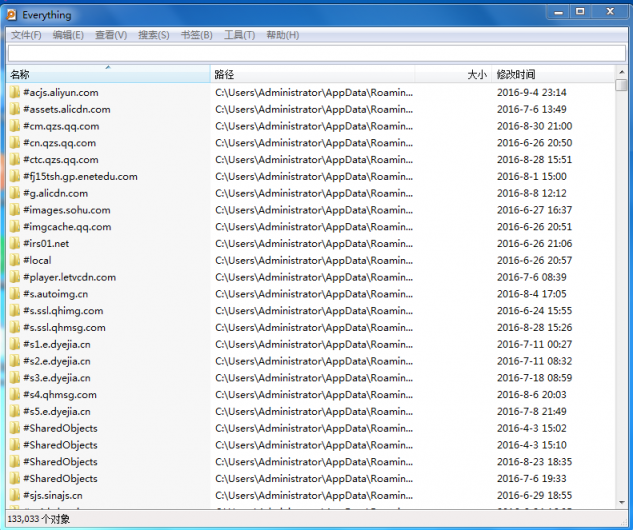Click folder icon for #player.letvcdn.com
The height and width of the screenshot is (530, 633).
pyautogui.click(x=15, y=278)
